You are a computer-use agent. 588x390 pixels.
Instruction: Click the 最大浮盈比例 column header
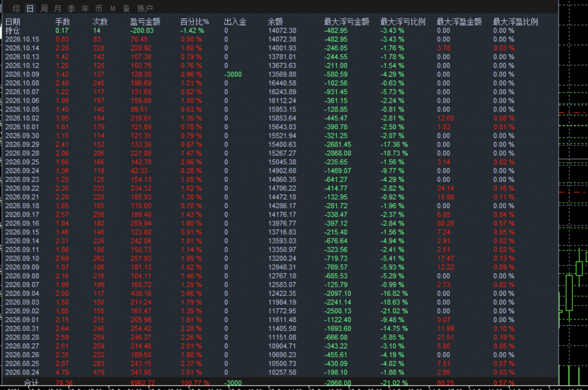515,22
